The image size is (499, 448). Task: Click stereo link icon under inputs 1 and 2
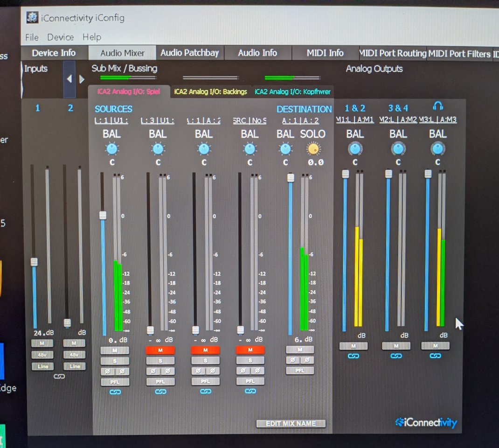59,376
